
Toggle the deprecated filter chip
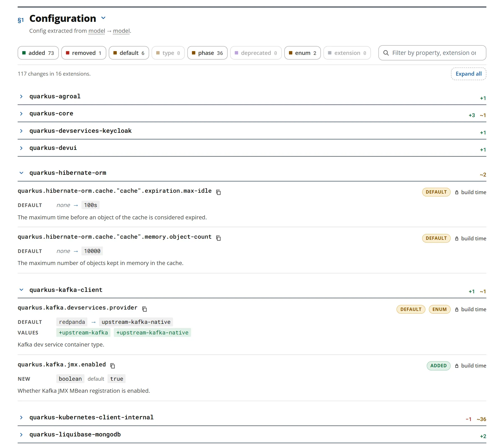[x=256, y=53]
